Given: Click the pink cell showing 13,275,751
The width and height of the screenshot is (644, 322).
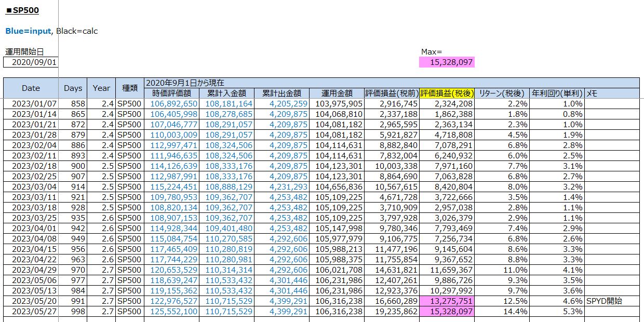Looking at the screenshot, I should coord(447,301).
